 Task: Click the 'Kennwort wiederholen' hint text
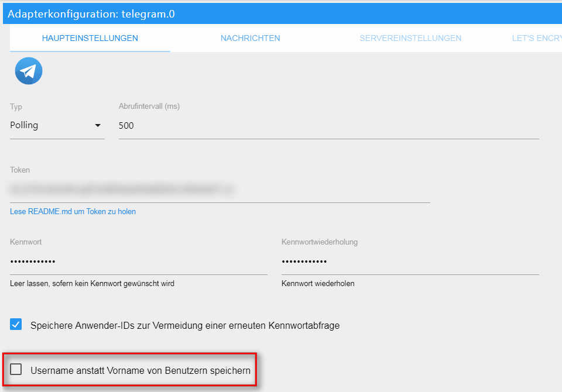tap(318, 283)
